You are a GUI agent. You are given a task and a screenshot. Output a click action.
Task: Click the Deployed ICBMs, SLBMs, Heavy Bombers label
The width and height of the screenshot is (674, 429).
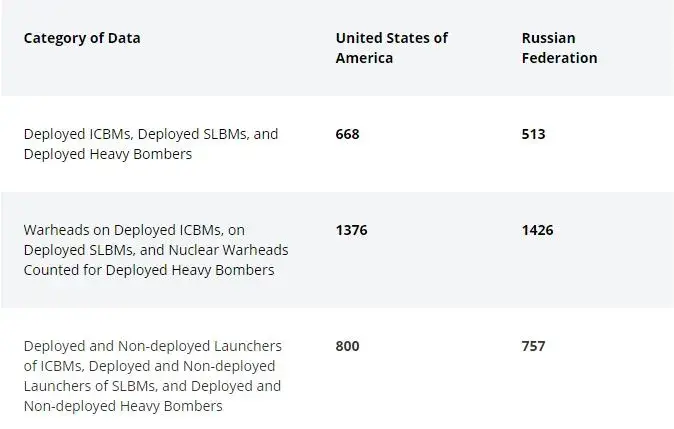coord(150,144)
